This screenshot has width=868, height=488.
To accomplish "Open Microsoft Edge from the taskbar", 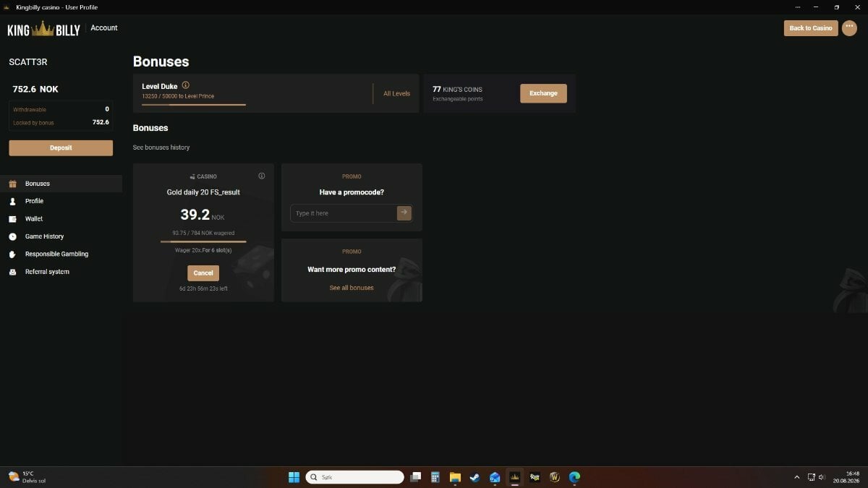I will (x=574, y=477).
